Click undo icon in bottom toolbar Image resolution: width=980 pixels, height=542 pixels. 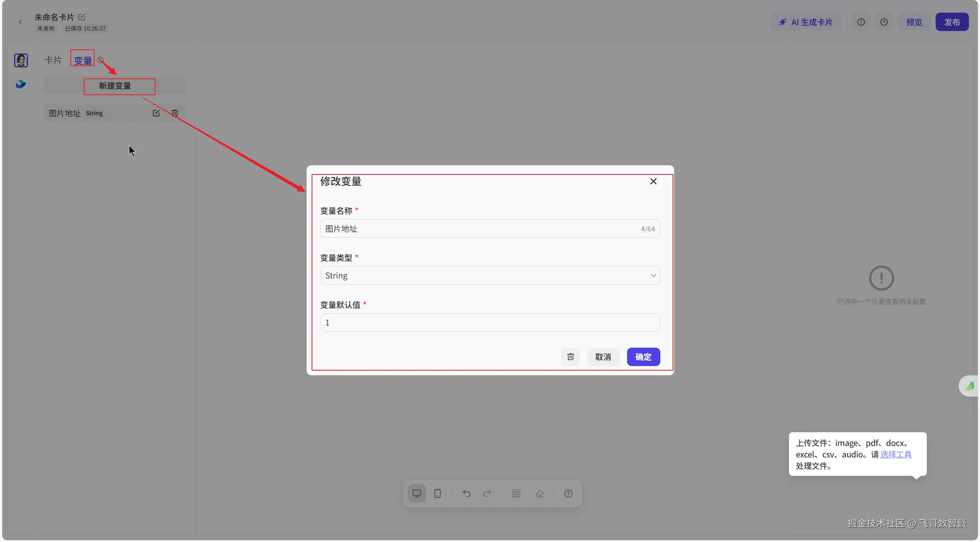[x=466, y=493]
